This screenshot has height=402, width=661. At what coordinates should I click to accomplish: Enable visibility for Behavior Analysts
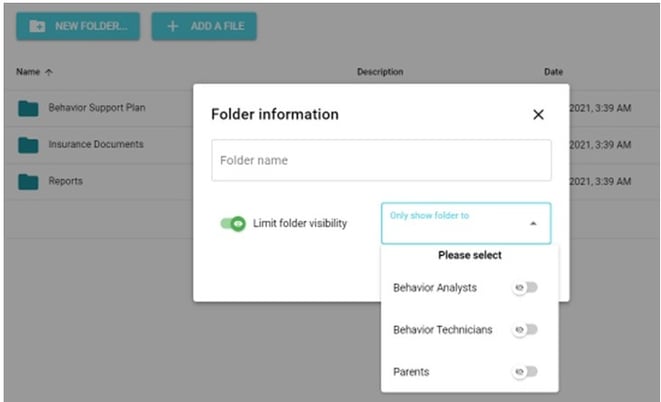coord(525,287)
